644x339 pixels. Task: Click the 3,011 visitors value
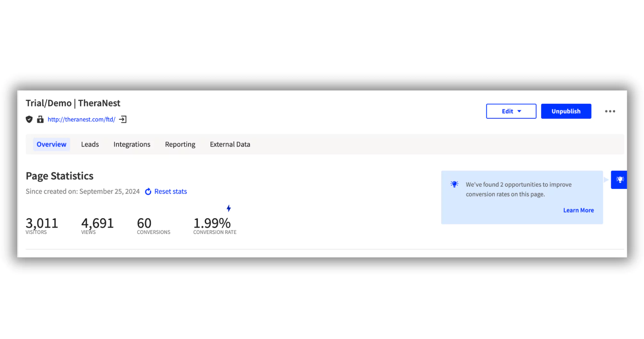(42, 223)
